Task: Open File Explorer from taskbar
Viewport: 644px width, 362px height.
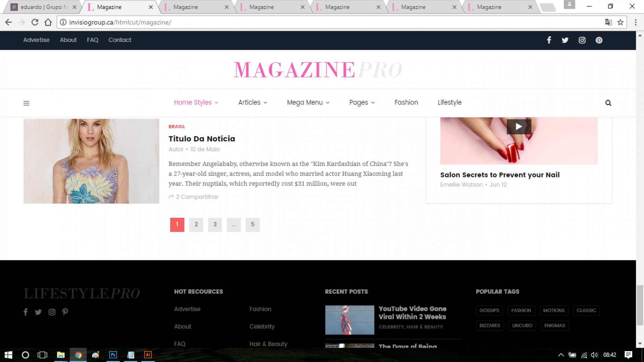Action: pos(61,355)
